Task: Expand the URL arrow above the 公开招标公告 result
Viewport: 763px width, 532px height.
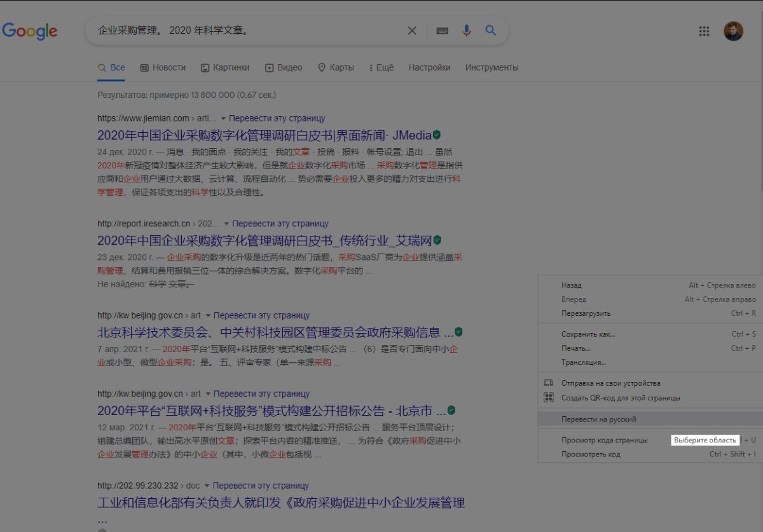Action: 208,394
